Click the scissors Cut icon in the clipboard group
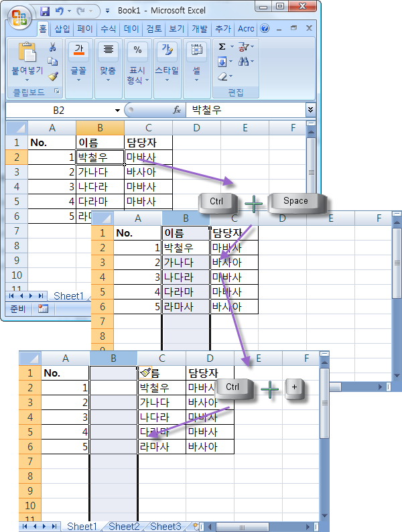 [x=52, y=47]
